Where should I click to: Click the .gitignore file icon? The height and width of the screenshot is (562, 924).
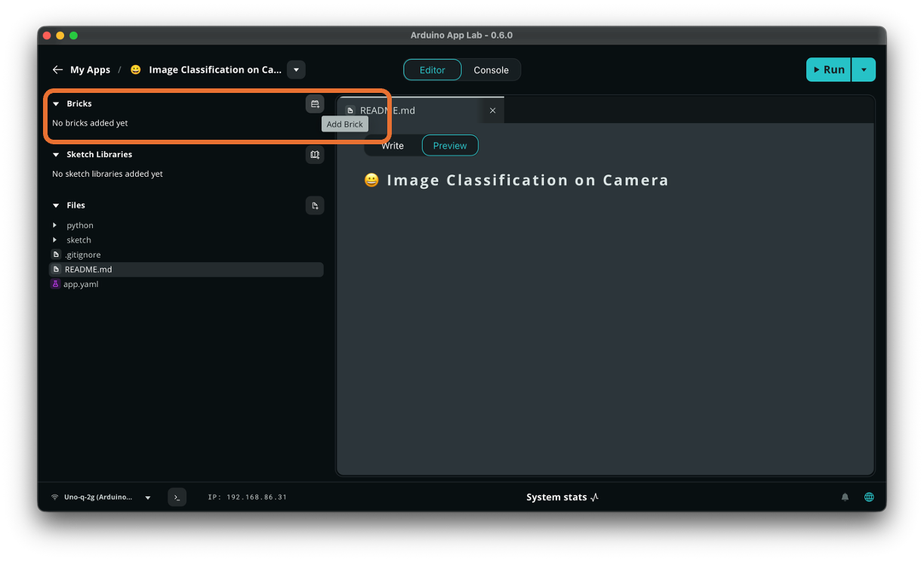point(56,255)
